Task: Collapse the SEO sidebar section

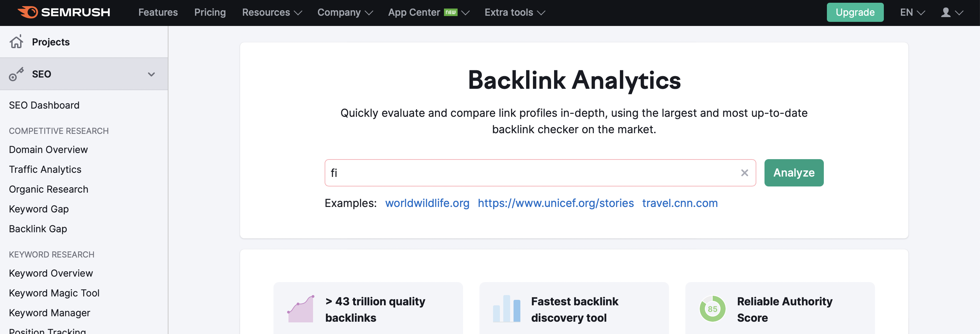Action: click(x=151, y=74)
